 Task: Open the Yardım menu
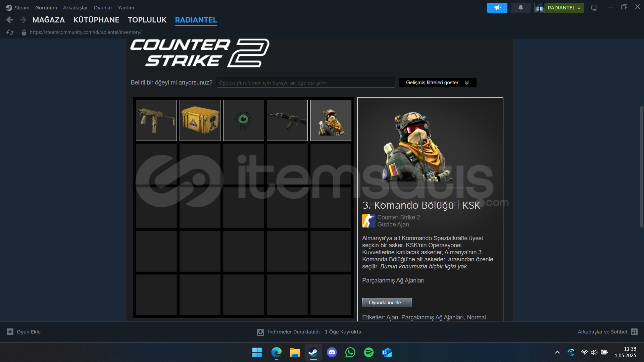coord(126,7)
